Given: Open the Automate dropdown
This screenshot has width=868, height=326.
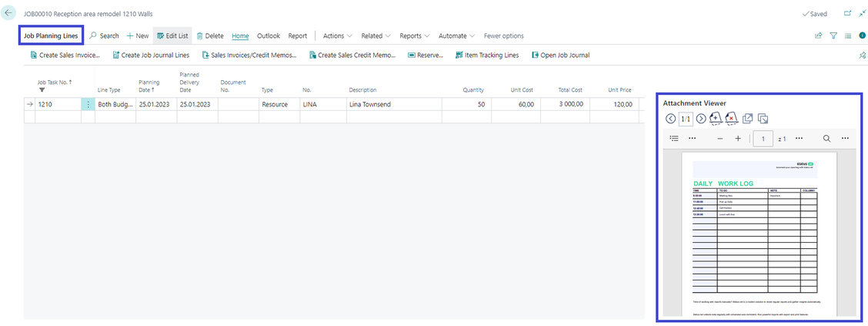Looking at the screenshot, I should [456, 35].
